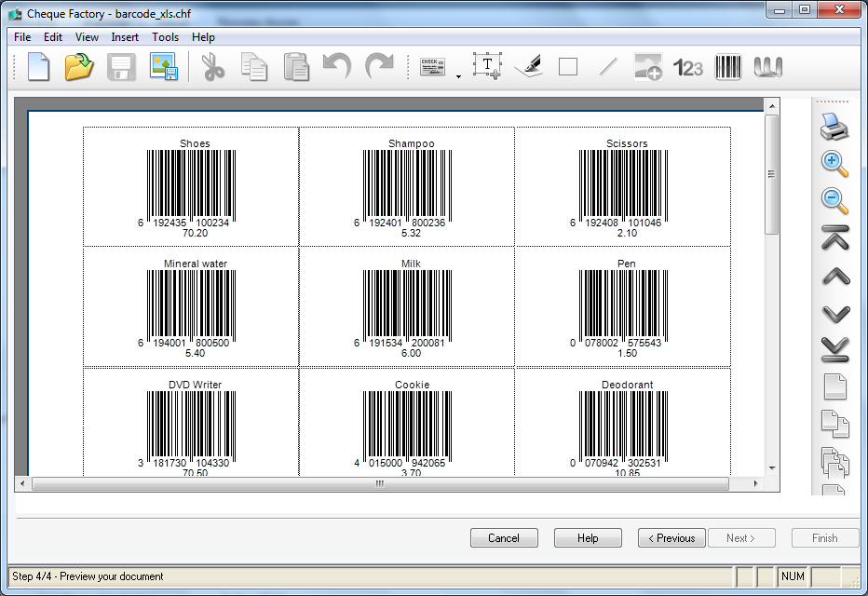The height and width of the screenshot is (596, 868).
Task: Click the scroll down arrow of preview
Action: point(772,468)
